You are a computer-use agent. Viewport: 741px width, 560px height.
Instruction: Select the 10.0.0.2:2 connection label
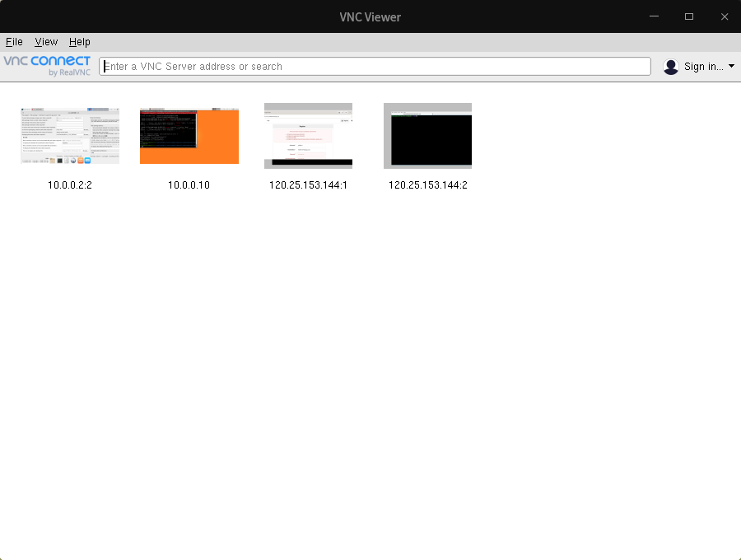[69, 184]
